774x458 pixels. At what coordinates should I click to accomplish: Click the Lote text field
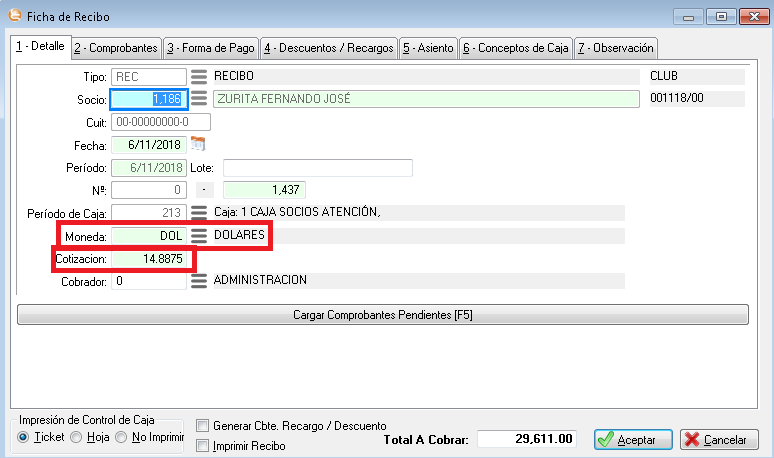[x=317, y=167]
